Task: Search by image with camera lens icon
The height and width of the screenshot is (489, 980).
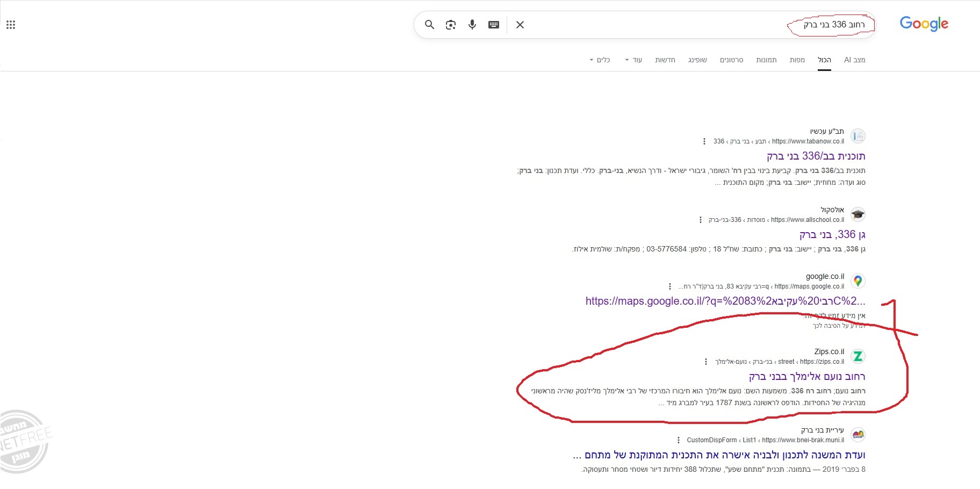Action: pyautogui.click(x=451, y=25)
